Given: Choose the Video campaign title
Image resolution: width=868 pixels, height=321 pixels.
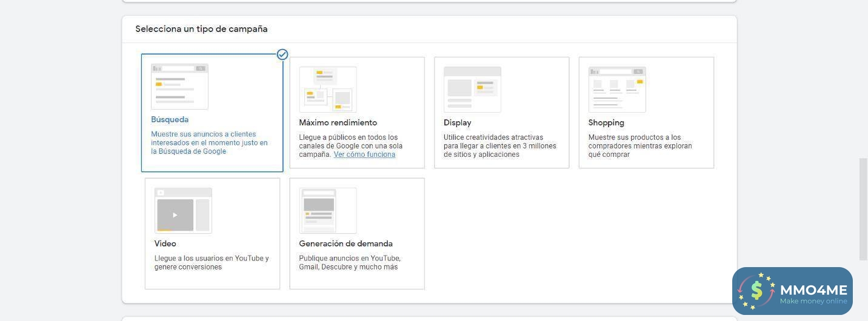Looking at the screenshot, I should pos(165,244).
